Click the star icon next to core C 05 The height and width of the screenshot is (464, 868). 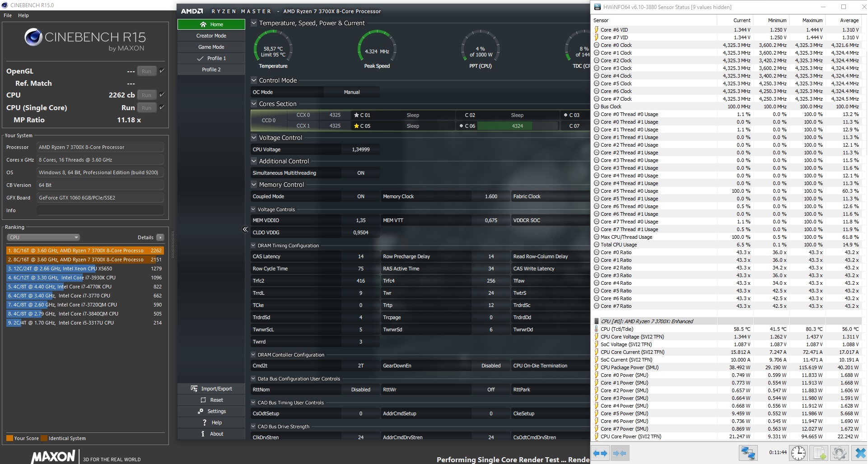pos(356,126)
